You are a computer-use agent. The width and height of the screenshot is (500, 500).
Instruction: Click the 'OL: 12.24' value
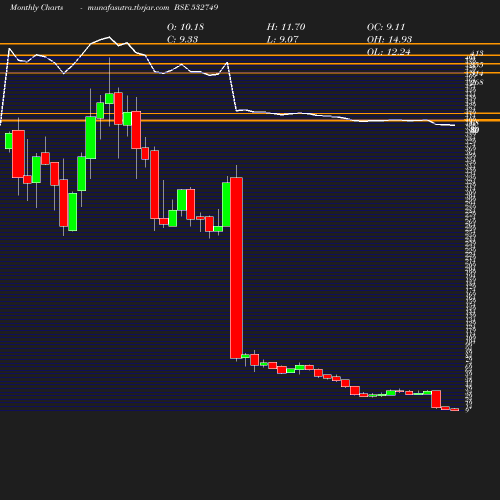[388, 52]
